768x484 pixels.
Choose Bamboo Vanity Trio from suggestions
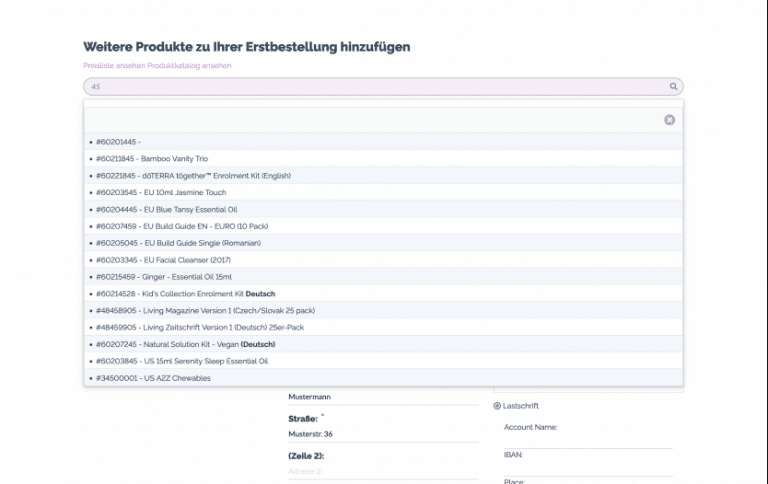175,159
